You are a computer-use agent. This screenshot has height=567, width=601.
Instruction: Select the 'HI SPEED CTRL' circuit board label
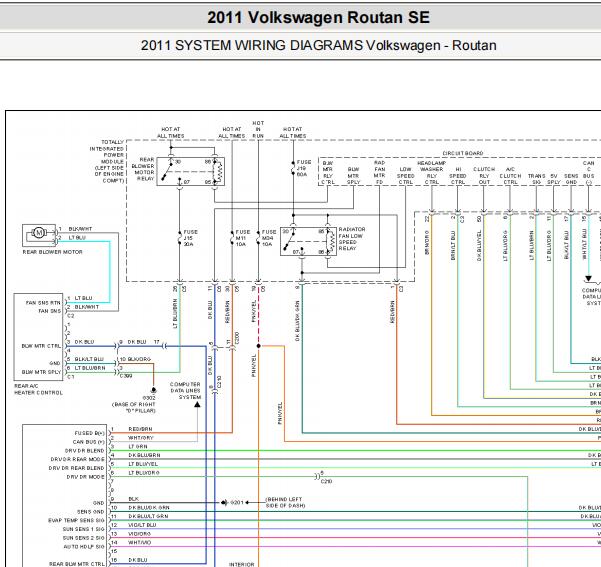(458, 176)
